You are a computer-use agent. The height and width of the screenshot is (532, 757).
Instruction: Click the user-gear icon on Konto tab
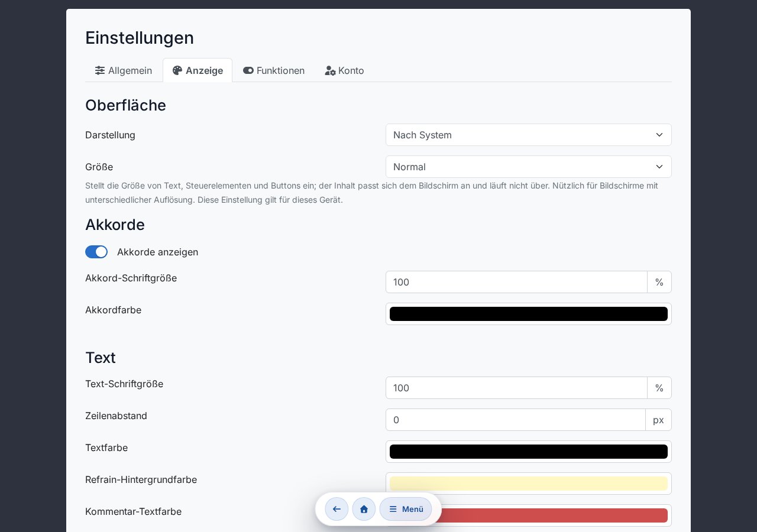330,70
